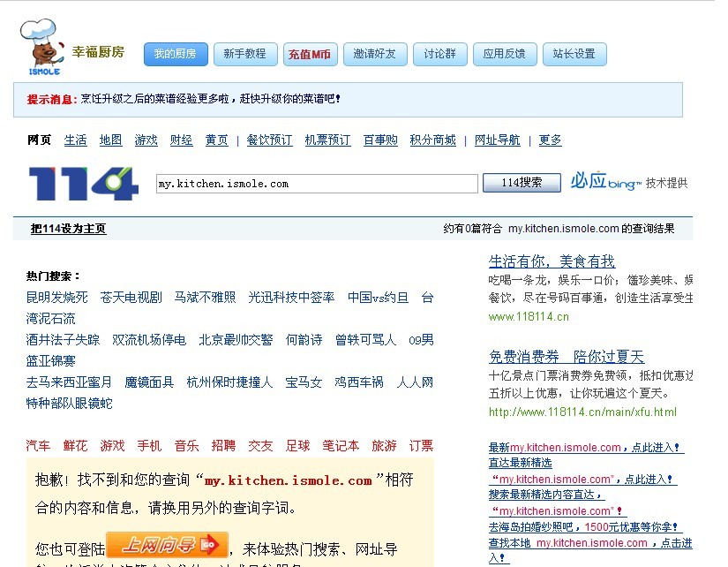
Task: Open ad 生活有你, 美食有我
Action: coord(552,261)
